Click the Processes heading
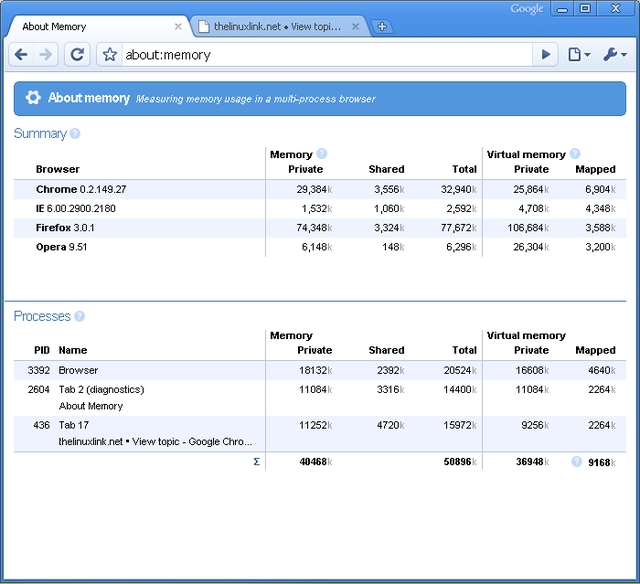Viewport: 640px width, 584px height. pyautogui.click(x=42, y=316)
